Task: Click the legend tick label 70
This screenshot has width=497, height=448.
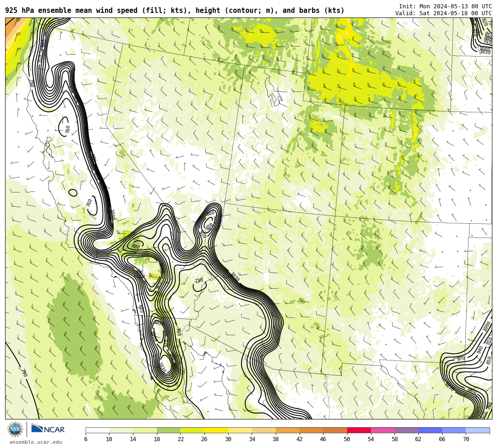Action: tap(466, 439)
